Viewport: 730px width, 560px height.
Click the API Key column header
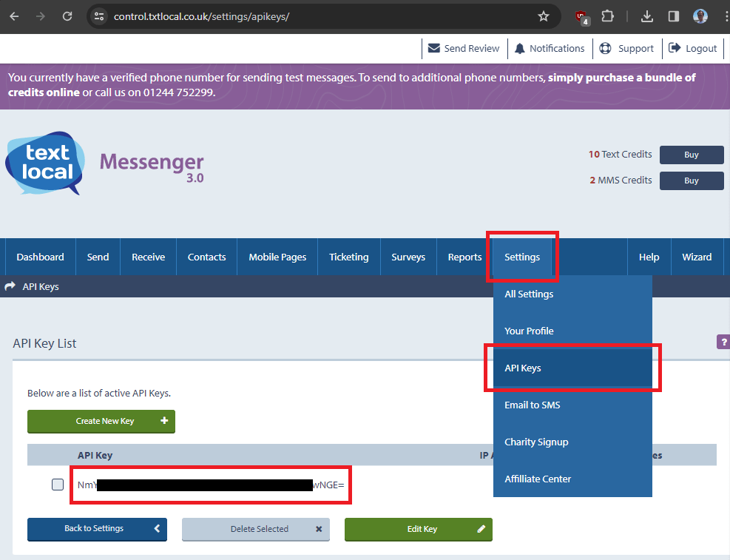pyautogui.click(x=95, y=455)
